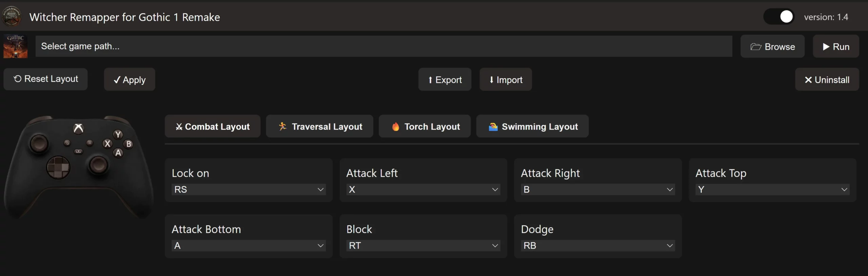Click the folder icon on the Browse button
The image size is (868, 276).
pos(756,47)
